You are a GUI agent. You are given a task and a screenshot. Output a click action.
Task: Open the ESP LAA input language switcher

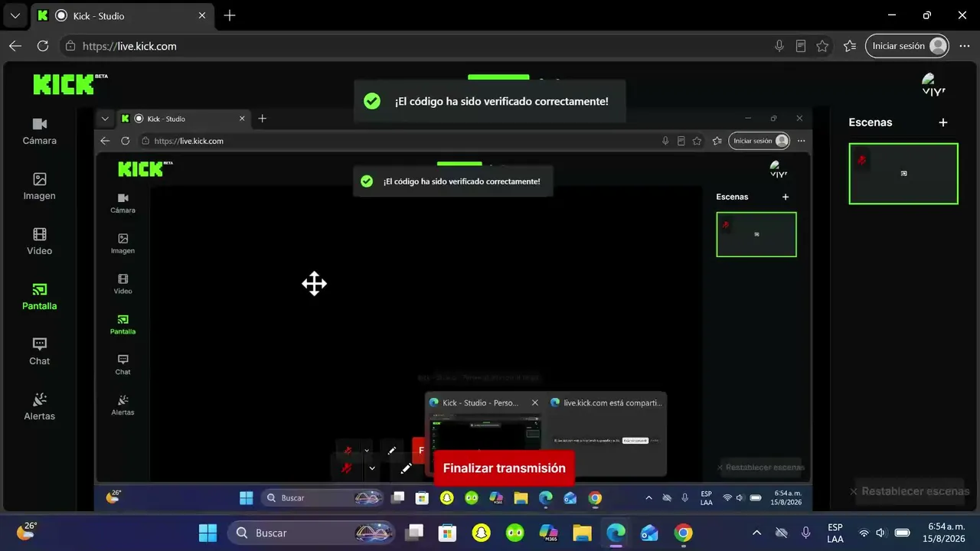[x=835, y=533]
